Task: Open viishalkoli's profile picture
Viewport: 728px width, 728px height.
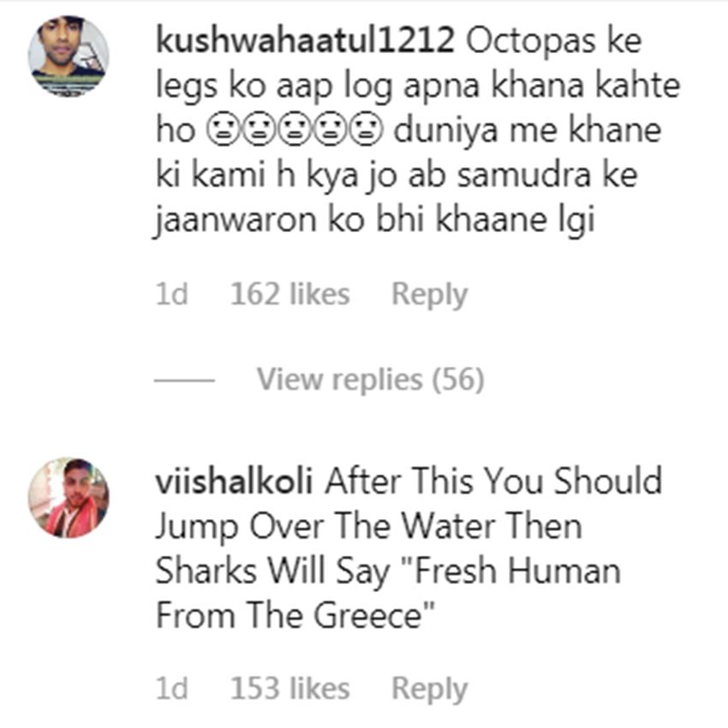Action: [x=69, y=498]
